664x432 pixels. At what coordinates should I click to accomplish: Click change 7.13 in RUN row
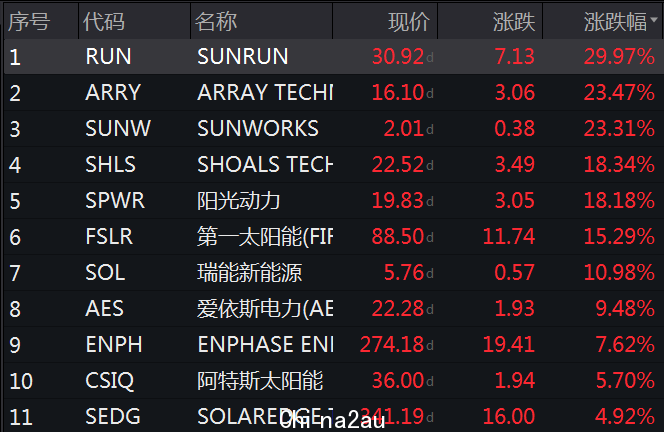coord(515,56)
